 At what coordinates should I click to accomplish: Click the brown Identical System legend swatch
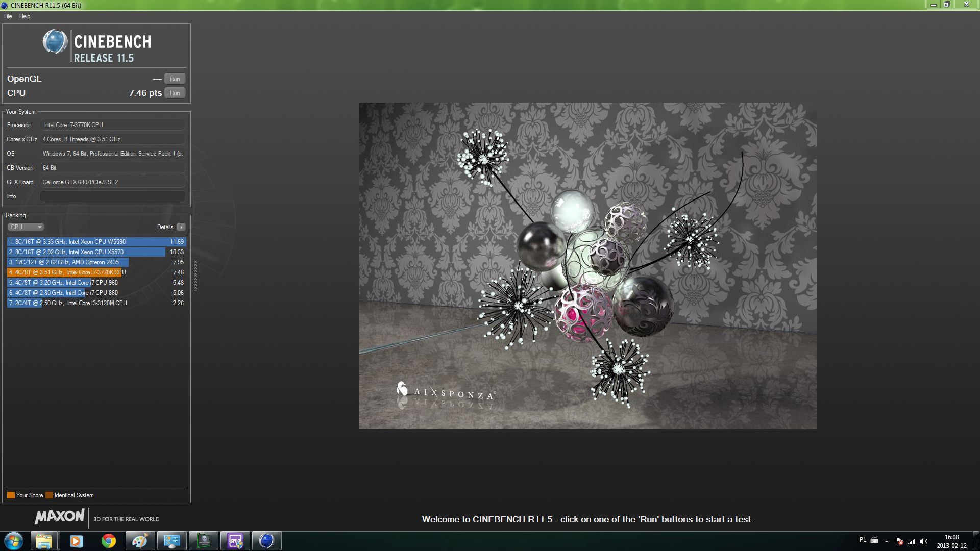coord(49,495)
